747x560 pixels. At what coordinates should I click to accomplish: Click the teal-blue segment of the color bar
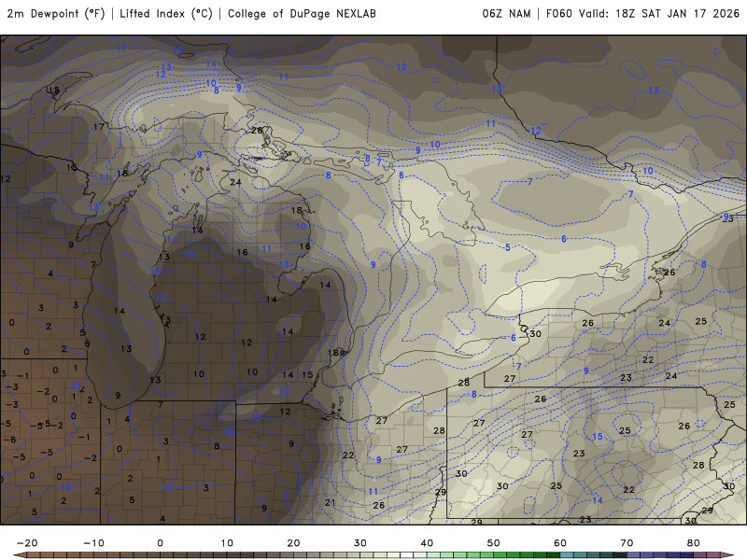coord(586,555)
